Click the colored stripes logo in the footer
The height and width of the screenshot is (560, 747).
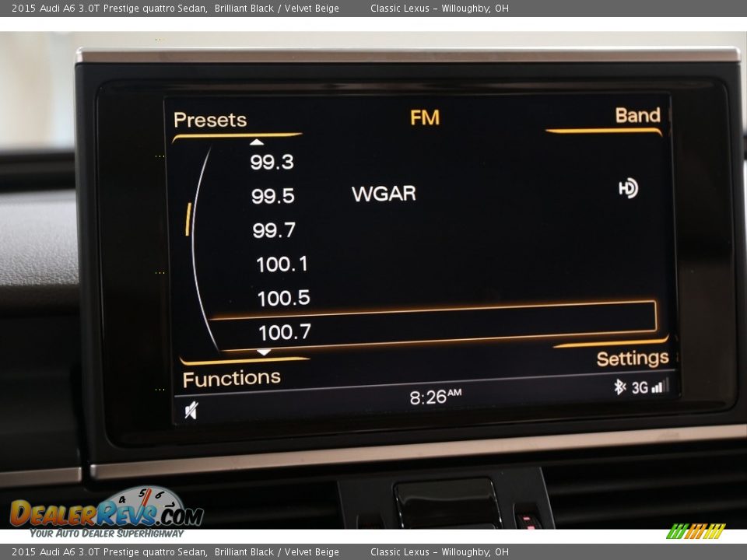click(x=695, y=531)
